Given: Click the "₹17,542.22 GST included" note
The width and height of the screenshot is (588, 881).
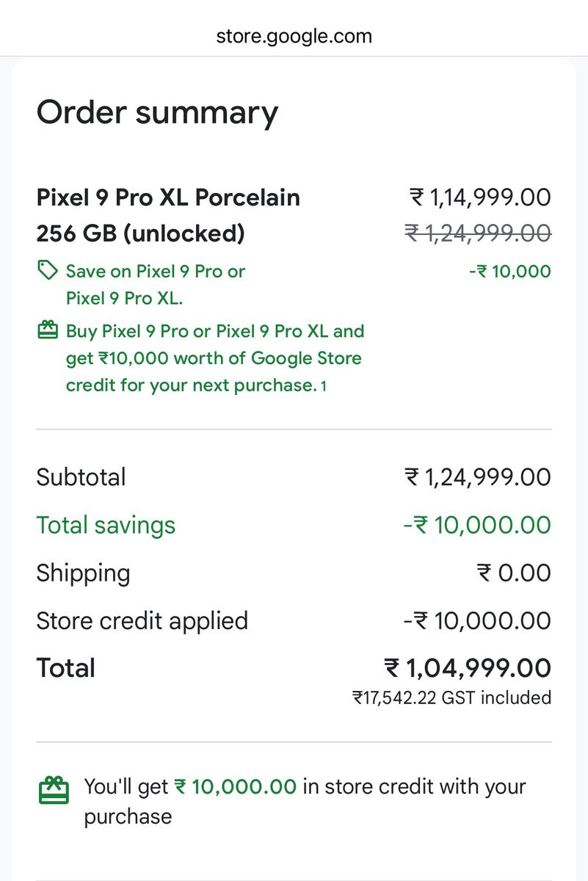Looking at the screenshot, I should pyautogui.click(x=451, y=697).
